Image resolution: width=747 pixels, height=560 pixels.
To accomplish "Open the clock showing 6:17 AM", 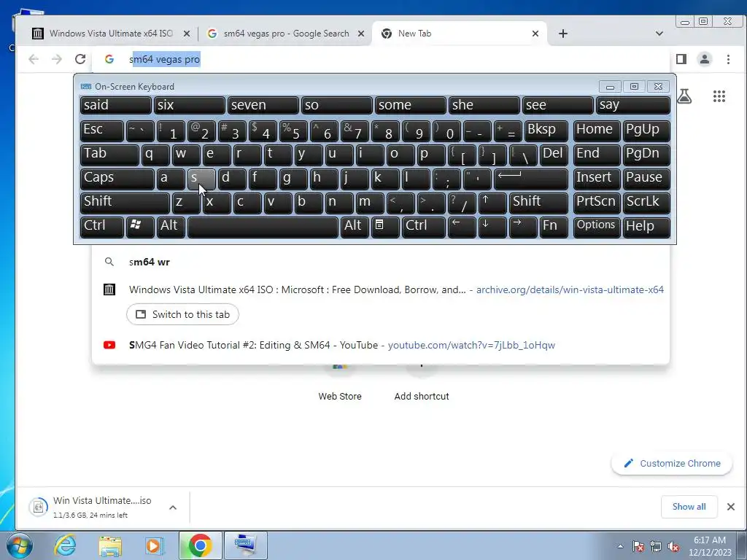I will (x=709, y=546).
